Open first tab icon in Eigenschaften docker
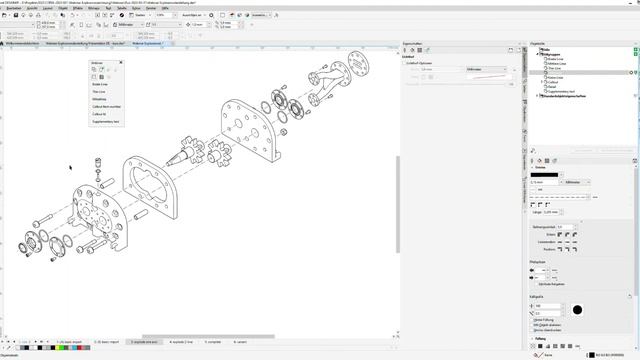640x360 pixels. click(405, 50)
